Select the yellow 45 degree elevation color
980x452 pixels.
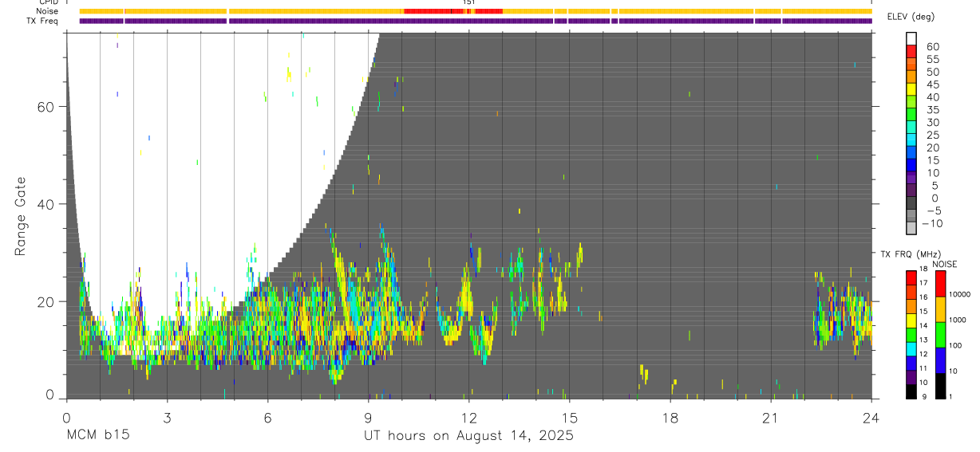pos(911,90)
